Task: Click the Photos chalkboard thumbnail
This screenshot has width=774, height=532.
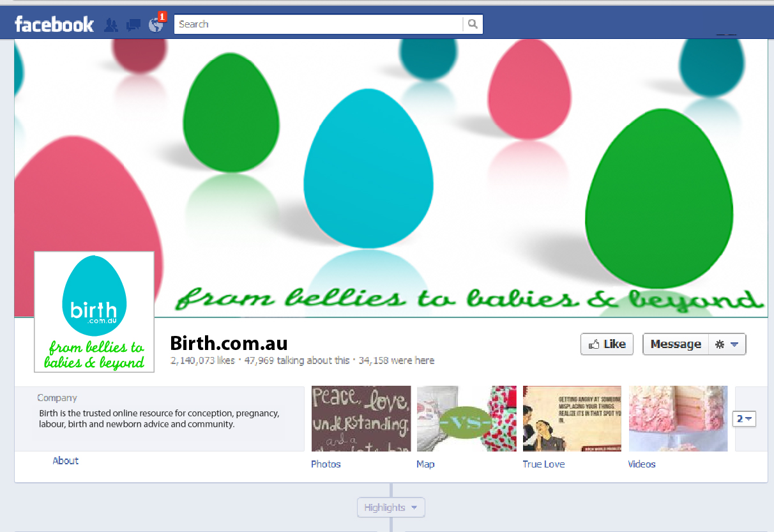Action: pyautogui.click(x=361, y=418)
